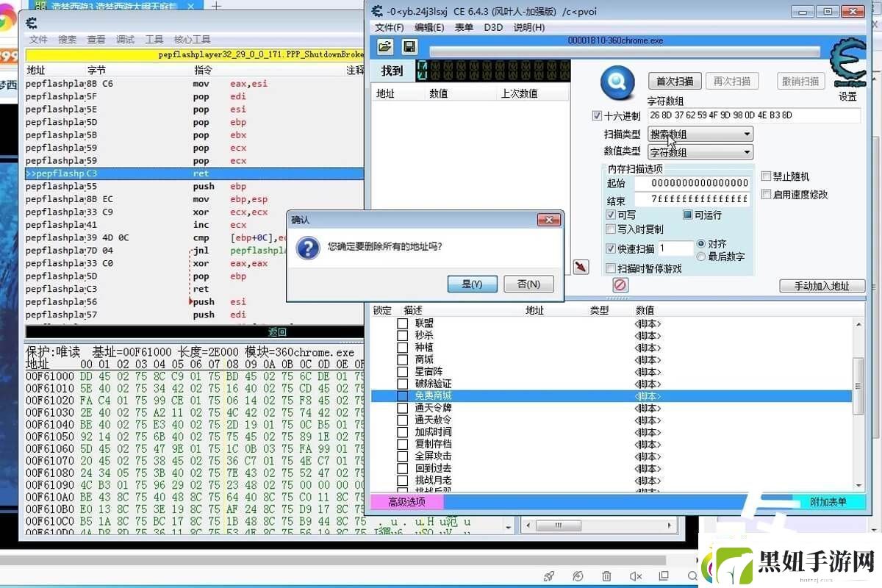
Task: Toggle the 十六进制 hex checkbox
Action: point(597,115)
